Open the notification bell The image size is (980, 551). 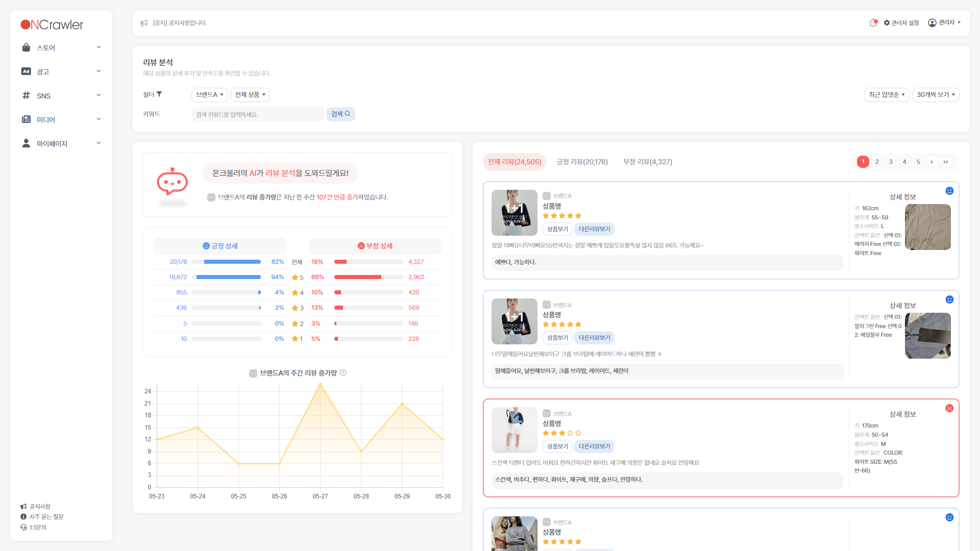873,23
